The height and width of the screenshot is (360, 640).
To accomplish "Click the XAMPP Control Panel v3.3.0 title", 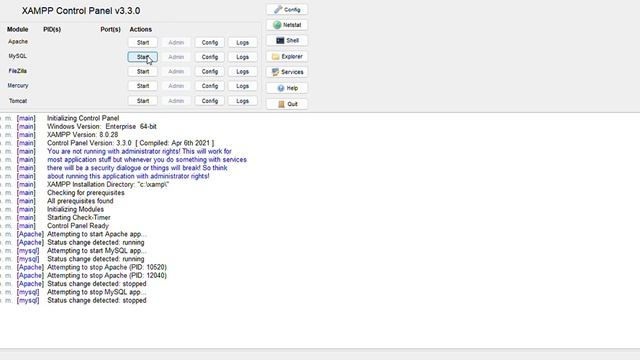I will pyautogui.click(x=81, y=11).
